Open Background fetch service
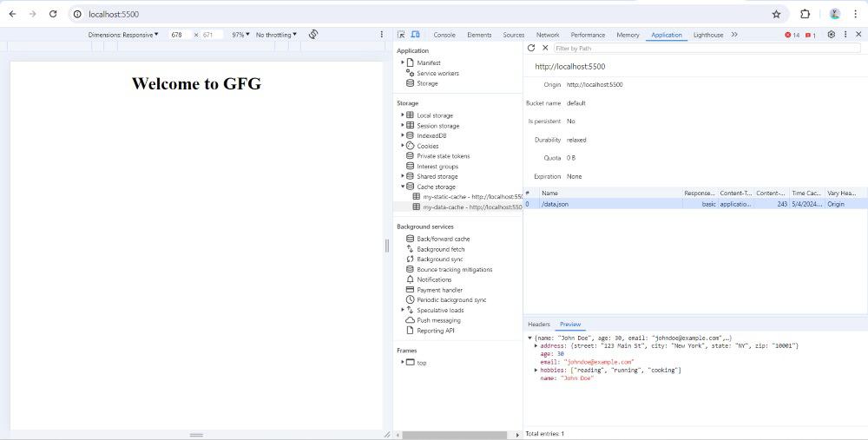The height and width of the screenshot is (440, 868). coord(440,249)
